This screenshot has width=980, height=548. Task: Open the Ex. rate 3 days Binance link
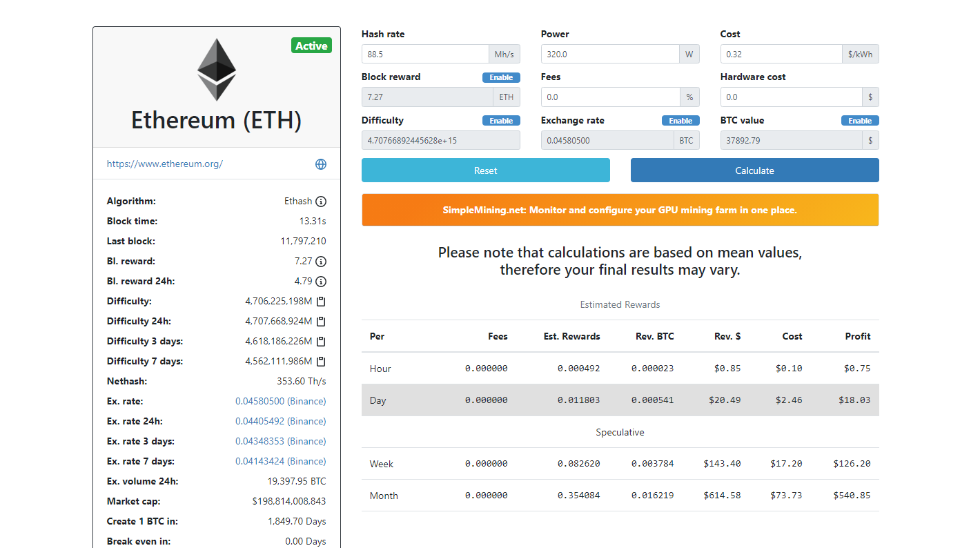(281, 442)
